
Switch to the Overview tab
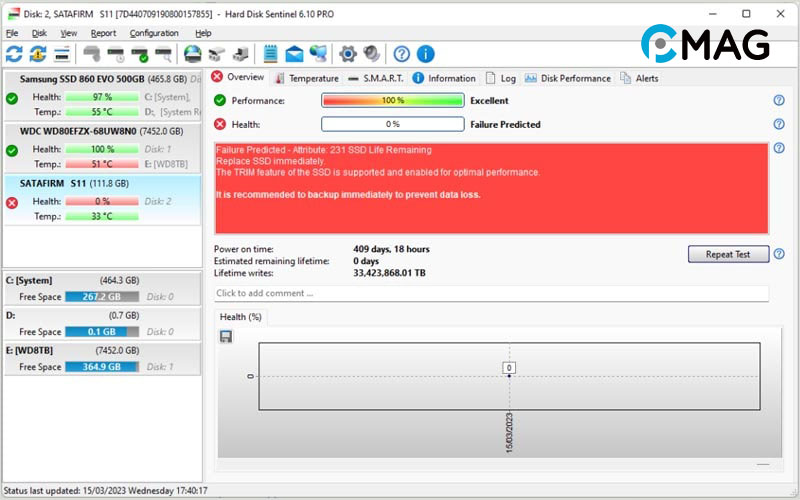click(238, 77)
